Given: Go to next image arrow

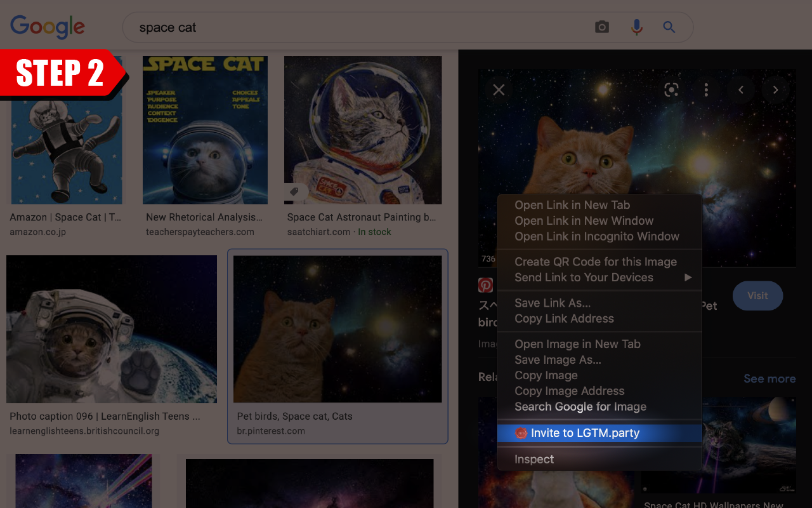Looking at the screenshot, I should click(775, 90).
